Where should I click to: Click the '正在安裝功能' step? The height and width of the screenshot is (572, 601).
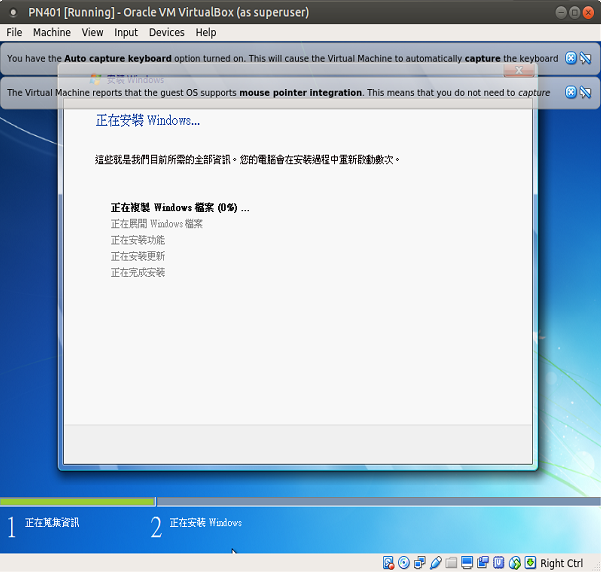(138, 240)
